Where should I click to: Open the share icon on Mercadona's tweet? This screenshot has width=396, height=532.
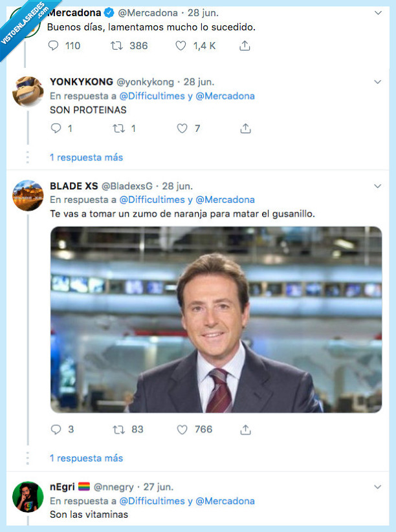[245, 46]
